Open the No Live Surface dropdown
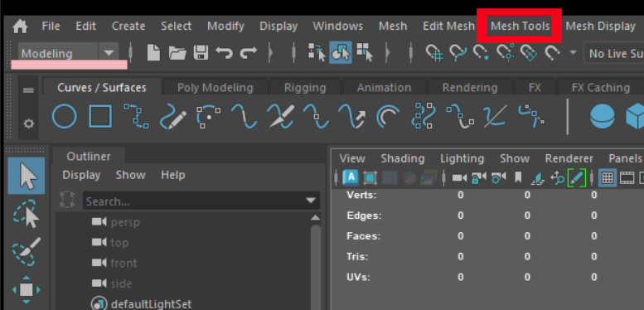Image resolution: width=644 pixels, height=310 pixels. click(614, 53)
